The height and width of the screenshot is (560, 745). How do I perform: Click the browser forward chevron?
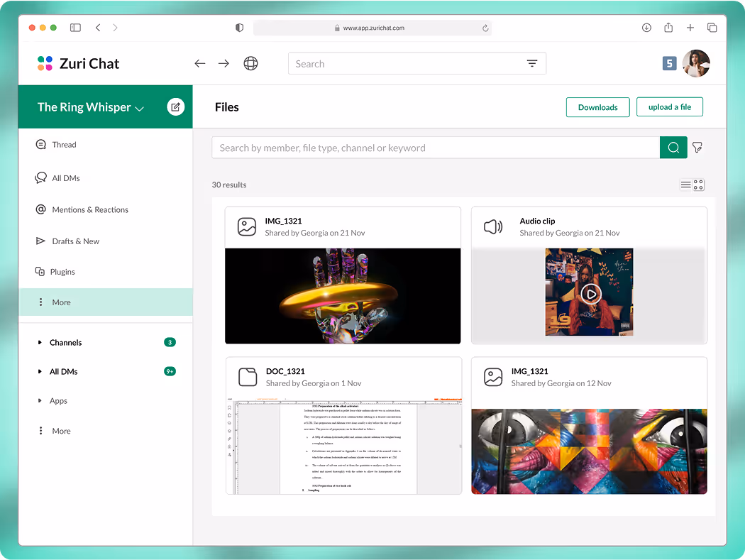tap(115, 28)
